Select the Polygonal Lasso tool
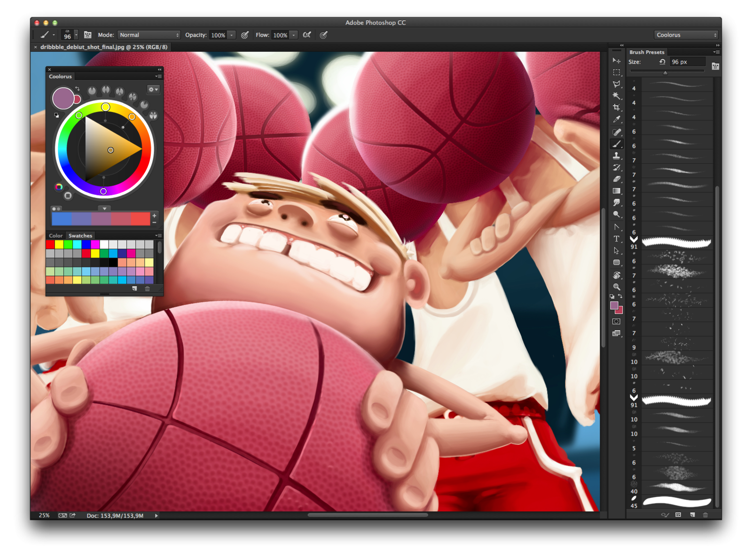The height and width of the screenshot is (560, 752). click(616, 84)
